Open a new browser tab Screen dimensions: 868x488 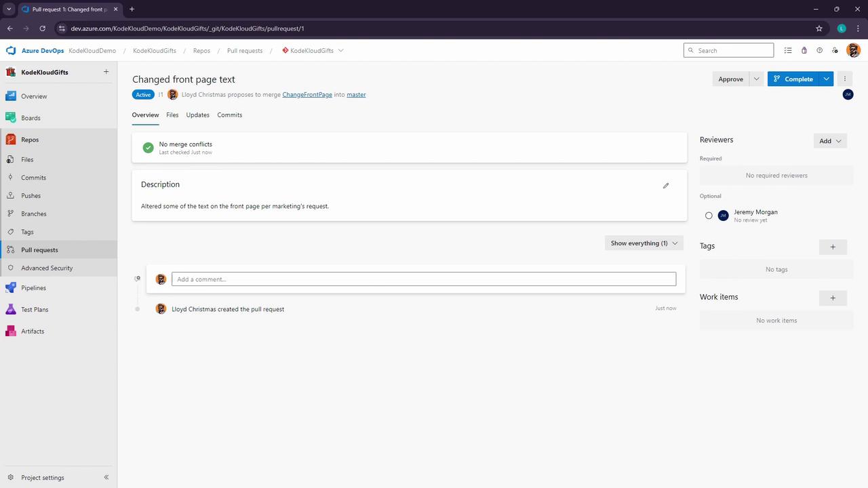coord(132,9)
